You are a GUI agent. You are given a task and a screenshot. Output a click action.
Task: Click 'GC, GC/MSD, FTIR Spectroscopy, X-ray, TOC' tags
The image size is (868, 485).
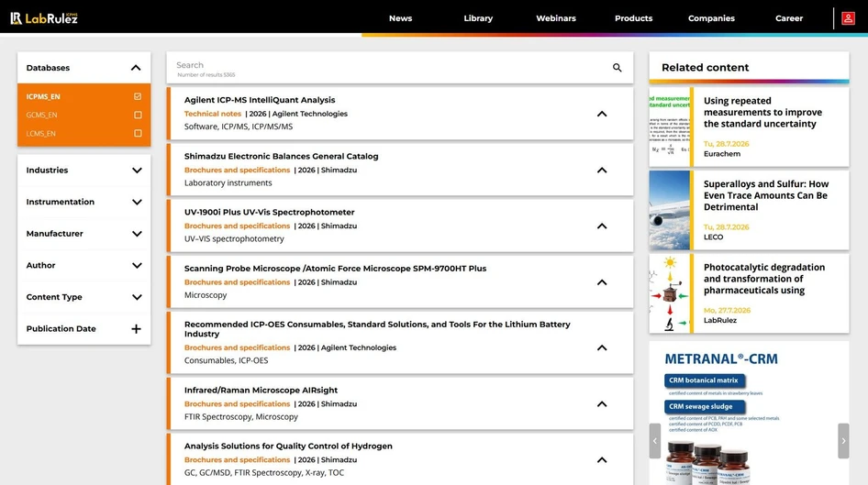[x=264, y=473]
